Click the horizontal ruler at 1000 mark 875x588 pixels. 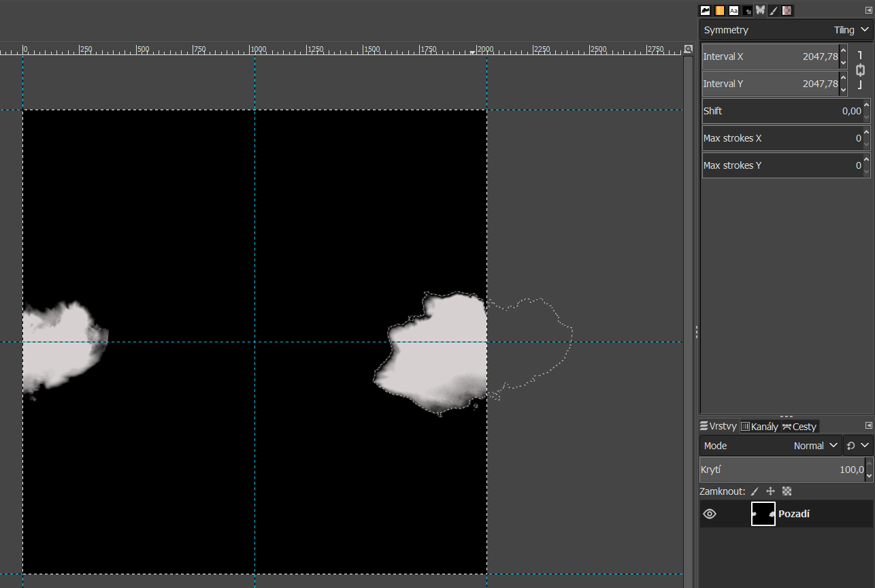[257, 50]
